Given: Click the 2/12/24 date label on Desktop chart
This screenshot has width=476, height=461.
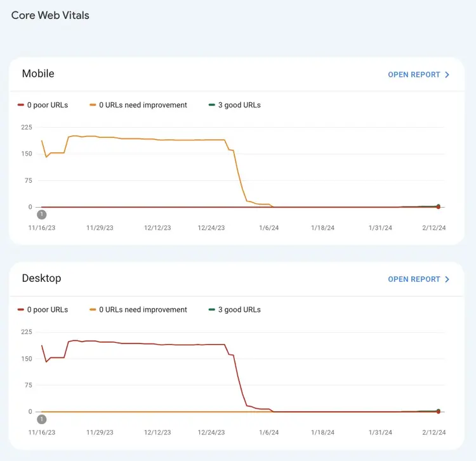Looking at the screenshot, I should (x=434, y=432).
